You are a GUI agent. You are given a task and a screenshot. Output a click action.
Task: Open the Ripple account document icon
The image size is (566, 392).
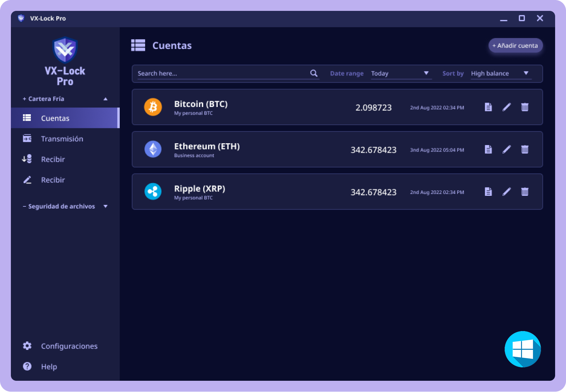488,192
